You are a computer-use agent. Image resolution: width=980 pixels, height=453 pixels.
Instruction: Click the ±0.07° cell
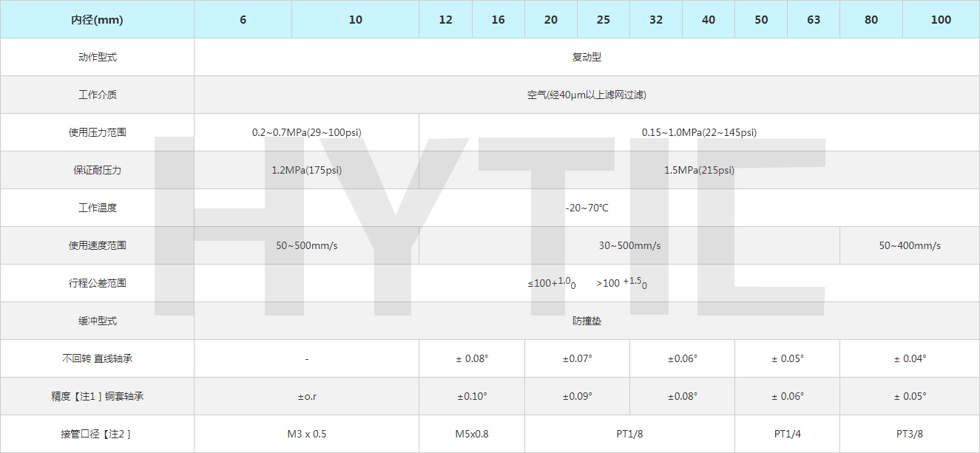click(x=578, y=358)
